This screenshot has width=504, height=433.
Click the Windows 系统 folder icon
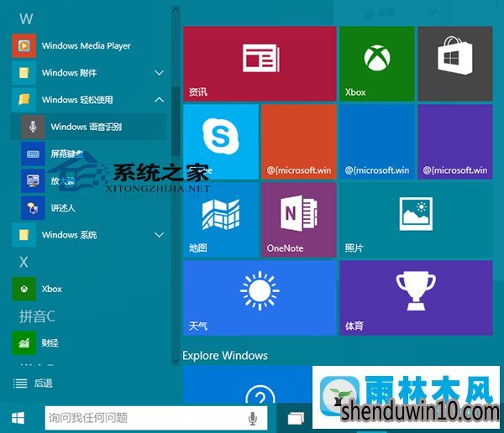[24, 235]
